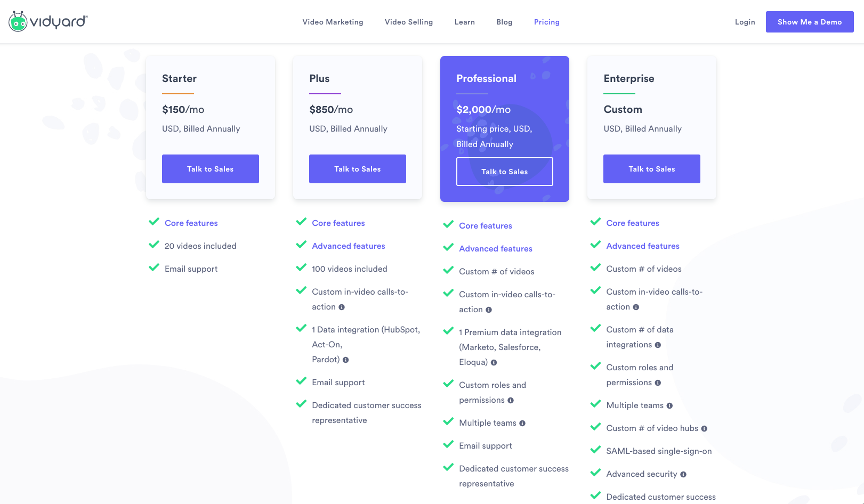The width and height of the screenshot is (864, 504).
Task: Open info icon for Professional Multiple teams
Action: tap(522, 424)
